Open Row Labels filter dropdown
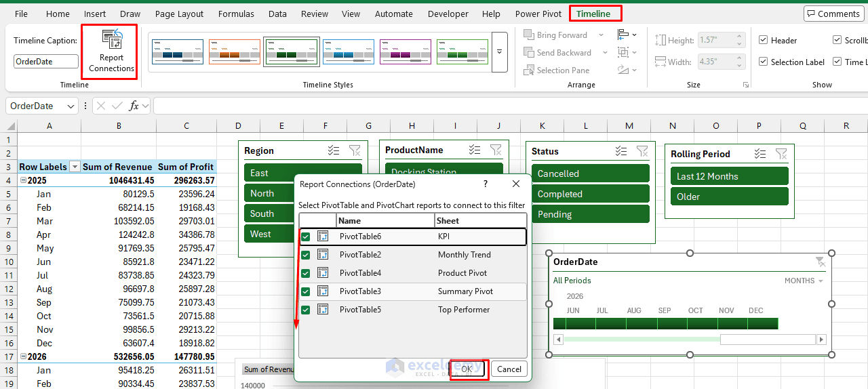The width and height of the screenshot is (868, 389). click(x=75, y=167)
